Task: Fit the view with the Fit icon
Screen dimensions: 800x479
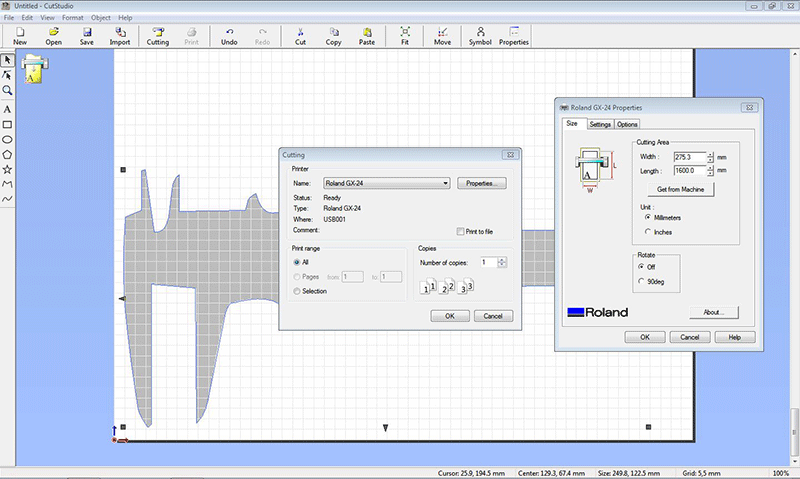Action: coord(405,36)
